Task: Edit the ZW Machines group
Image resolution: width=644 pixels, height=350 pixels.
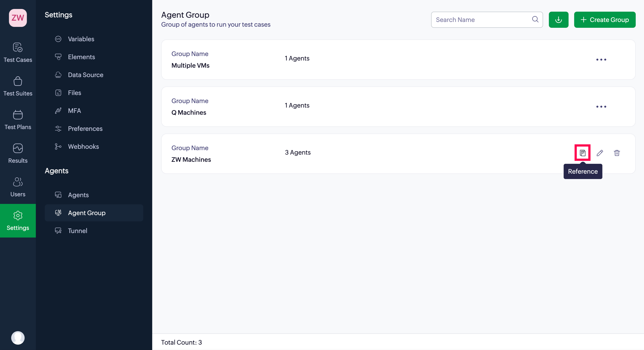Action: (600, 153)
